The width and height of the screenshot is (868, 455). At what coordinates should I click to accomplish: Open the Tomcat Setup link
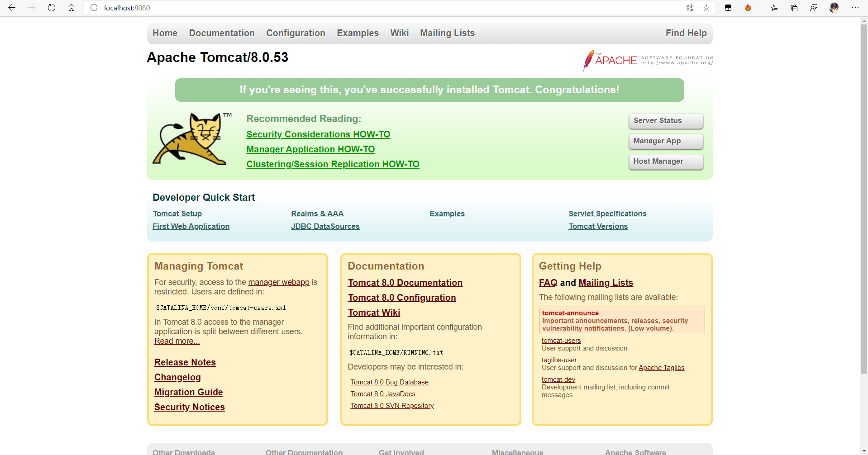[177, 213]
